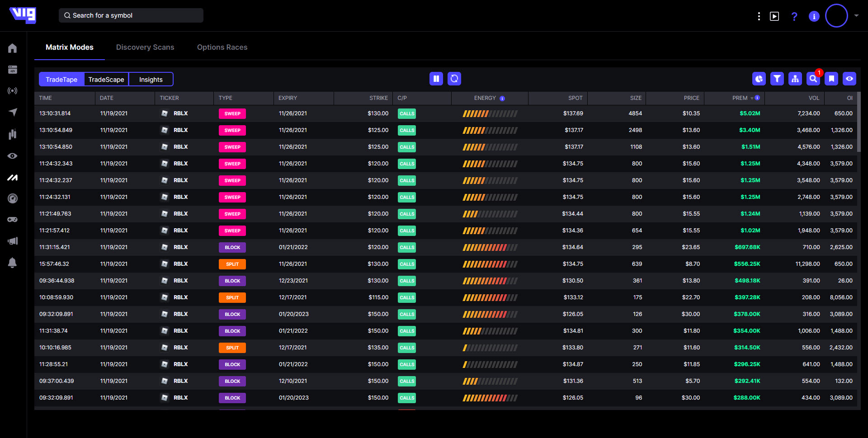Viewport: 868px width, 438px height.
Task: Click the $115.00 strike cell
Action: pos(378,297)
